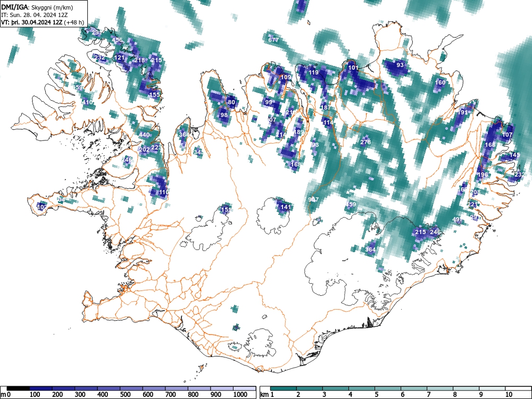
Task: Click the 410 value label
Action: tap(87, 102)
